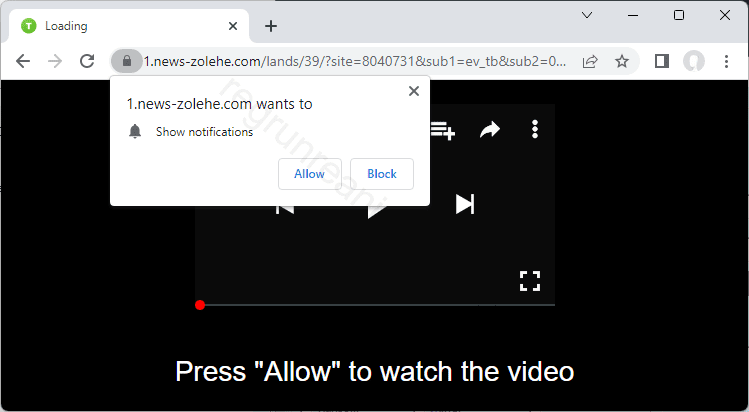The image size is (749, 412).
Task: Block notifications from 1.news-zolehe.com
Action: click(x=382, y=174)
